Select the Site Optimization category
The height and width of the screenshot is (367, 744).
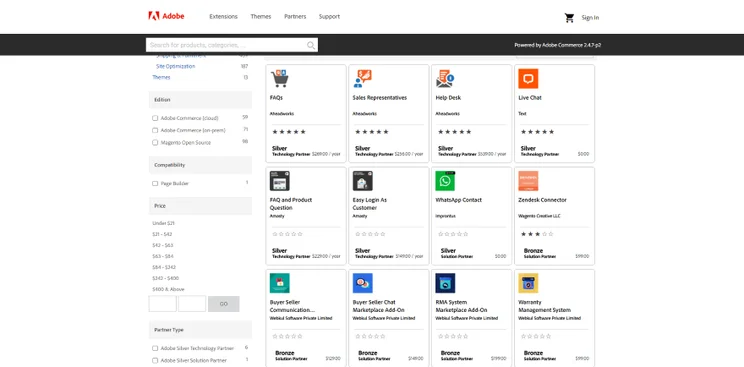point(176,66)
